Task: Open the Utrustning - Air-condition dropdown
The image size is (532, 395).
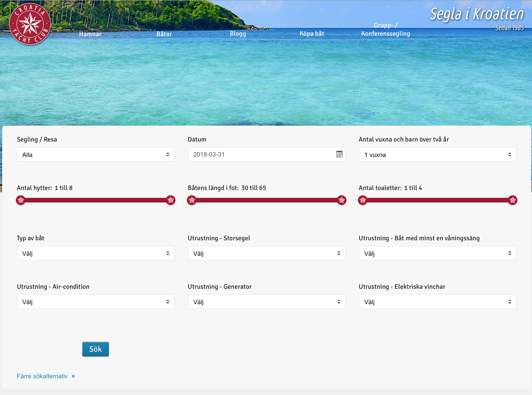Action: [95, 302]
